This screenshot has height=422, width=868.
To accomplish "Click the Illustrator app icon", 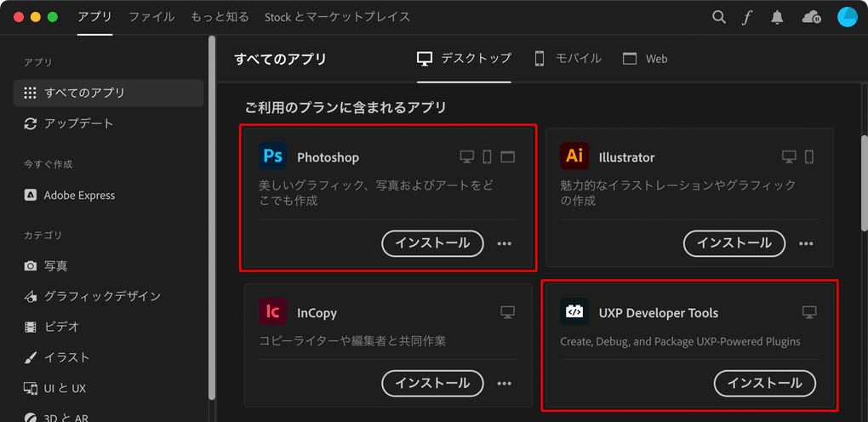I will click(x=574, y=157).
